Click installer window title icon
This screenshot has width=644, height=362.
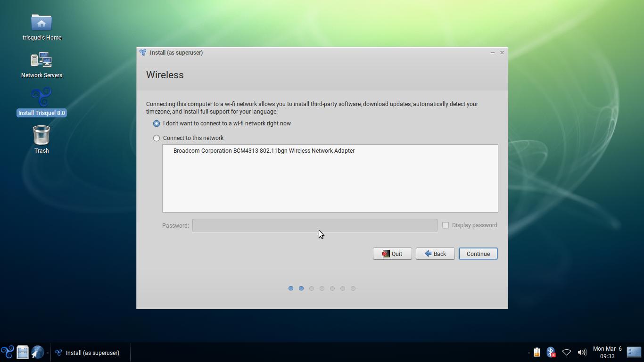[x=143, y=52]
